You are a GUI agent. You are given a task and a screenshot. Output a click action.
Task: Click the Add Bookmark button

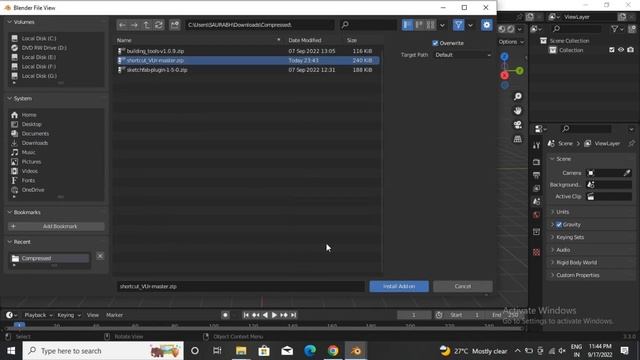[x=56, y=226]
